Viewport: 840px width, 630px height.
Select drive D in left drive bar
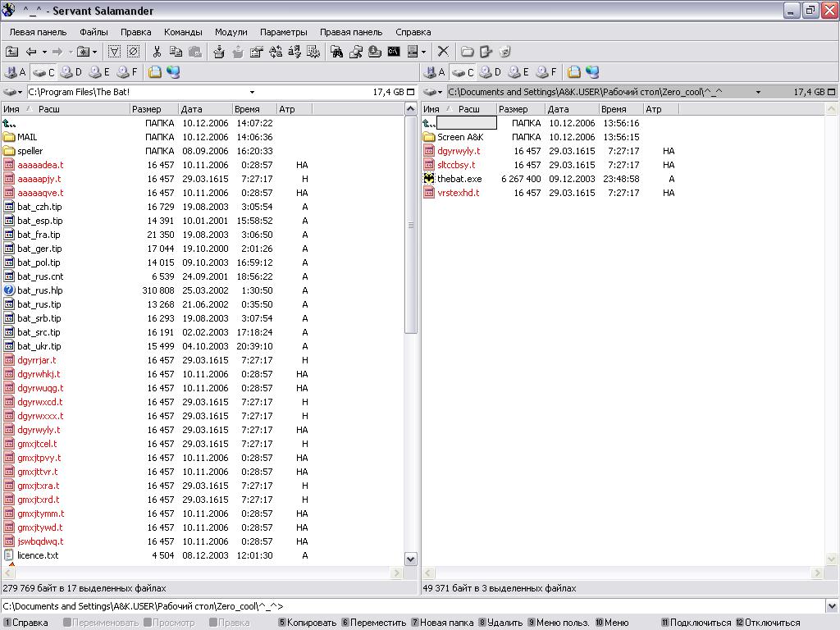coord(71,72)
